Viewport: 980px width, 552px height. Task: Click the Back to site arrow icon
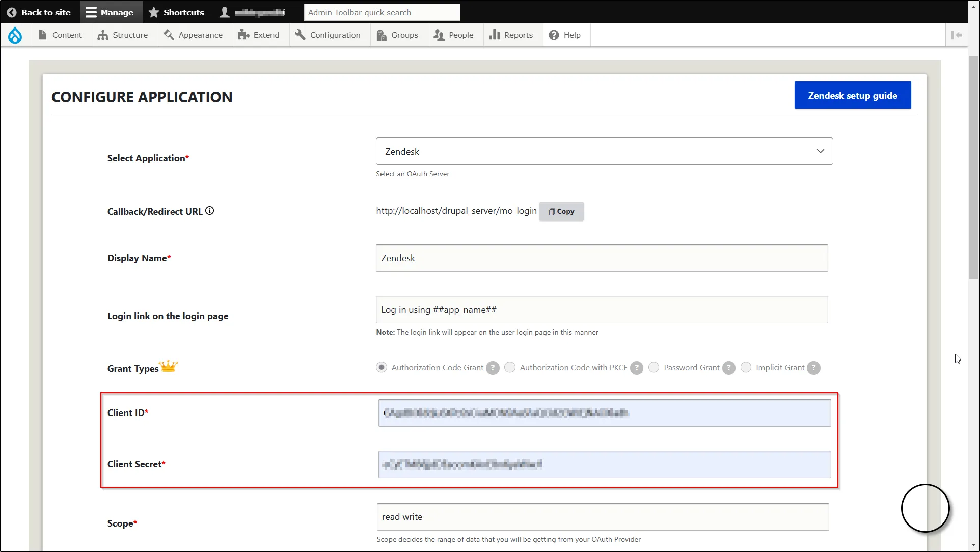(x=12, y=12)
